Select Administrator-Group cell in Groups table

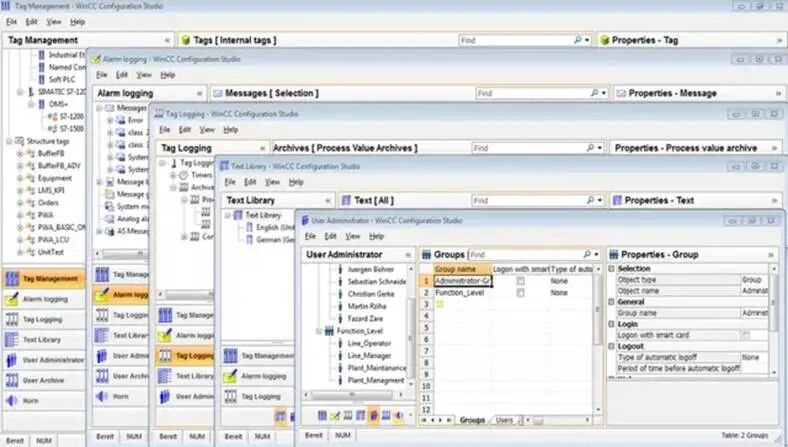point(463,281)
